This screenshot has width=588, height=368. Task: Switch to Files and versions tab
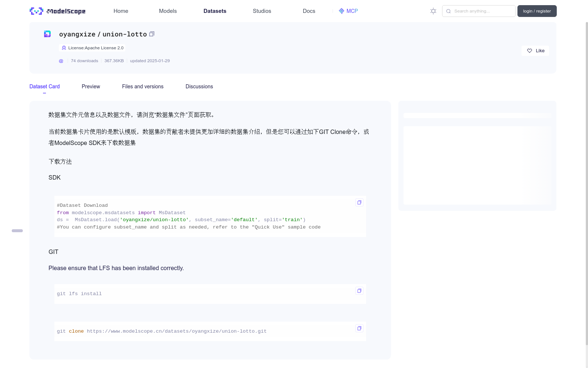click(x=143, y=86)
